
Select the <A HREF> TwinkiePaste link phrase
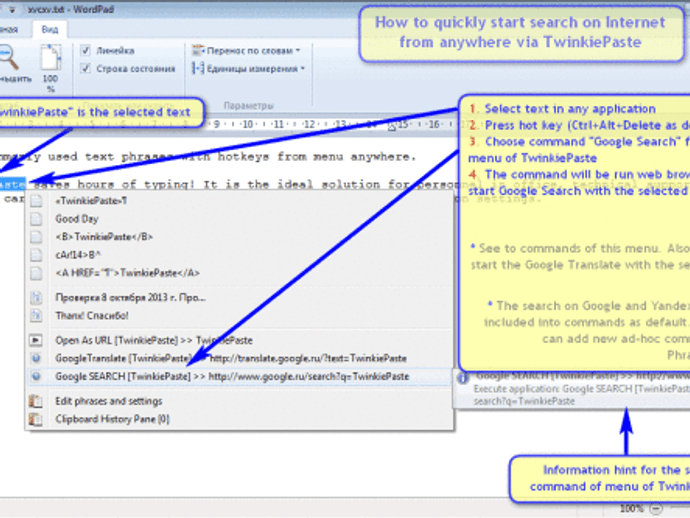tap(240, 273)
